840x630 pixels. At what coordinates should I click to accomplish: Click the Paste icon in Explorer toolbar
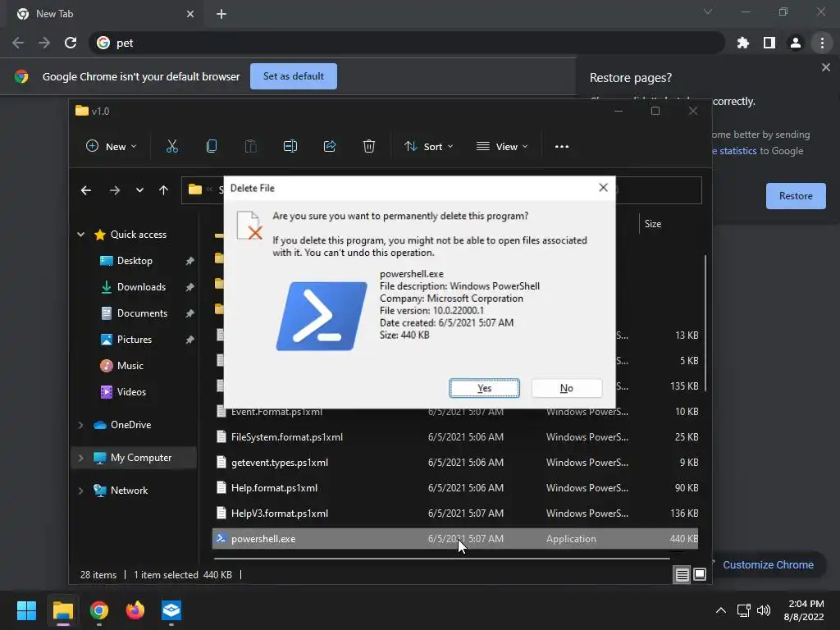click(x=251, y=146)
